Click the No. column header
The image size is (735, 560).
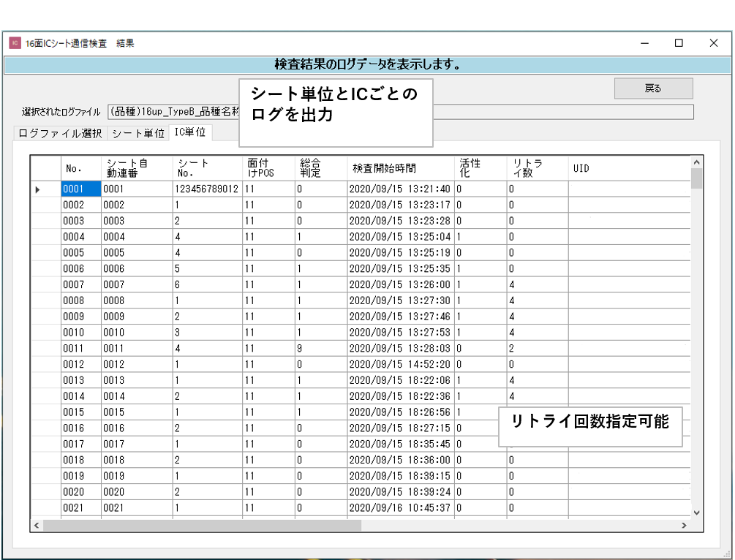81,168
